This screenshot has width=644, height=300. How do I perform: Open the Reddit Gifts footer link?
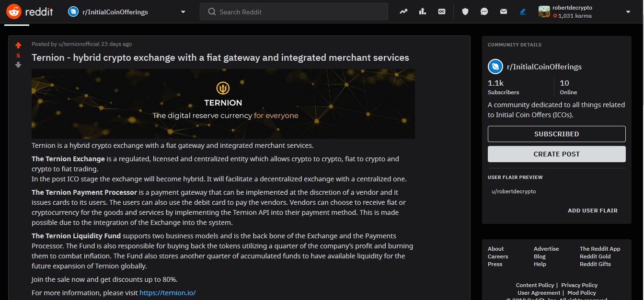tap(595, 264)
